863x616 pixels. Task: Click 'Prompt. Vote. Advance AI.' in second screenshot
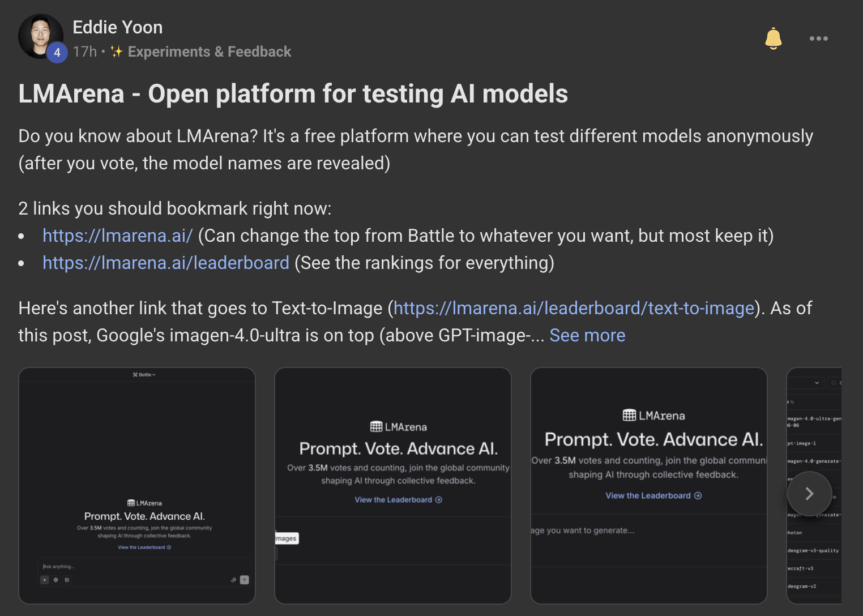[x=398, y=448]
